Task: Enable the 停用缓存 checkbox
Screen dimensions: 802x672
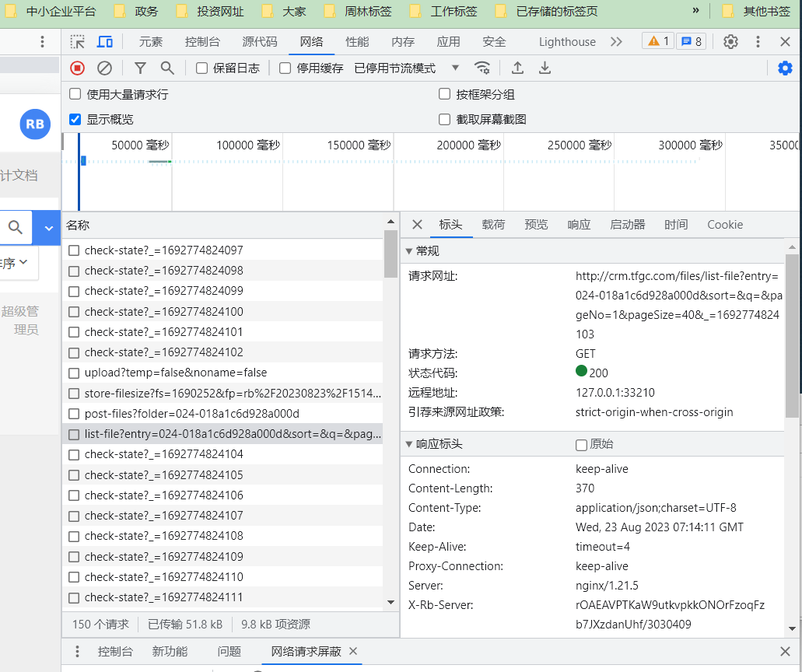Action: [x=285, y=68]
